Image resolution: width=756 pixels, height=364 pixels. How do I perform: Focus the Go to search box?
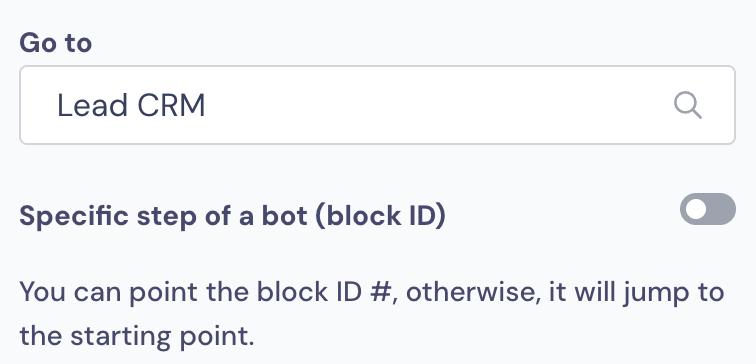pyautogui.click(x=377, y=105)
